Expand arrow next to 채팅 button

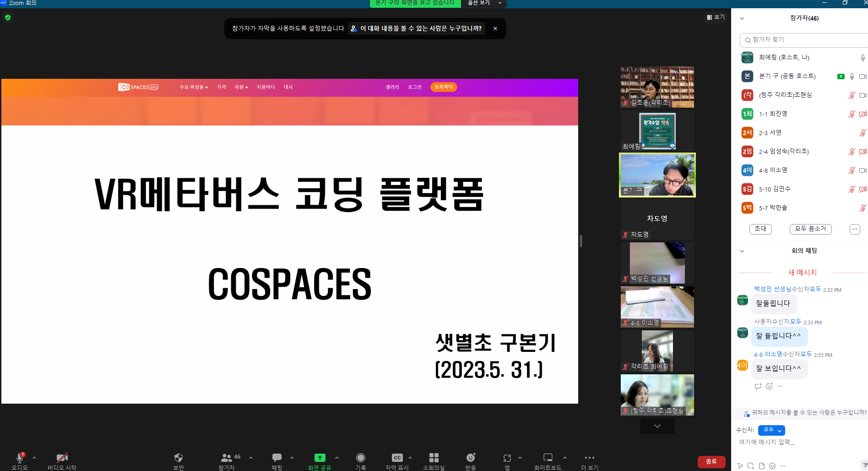coord(292,457)
